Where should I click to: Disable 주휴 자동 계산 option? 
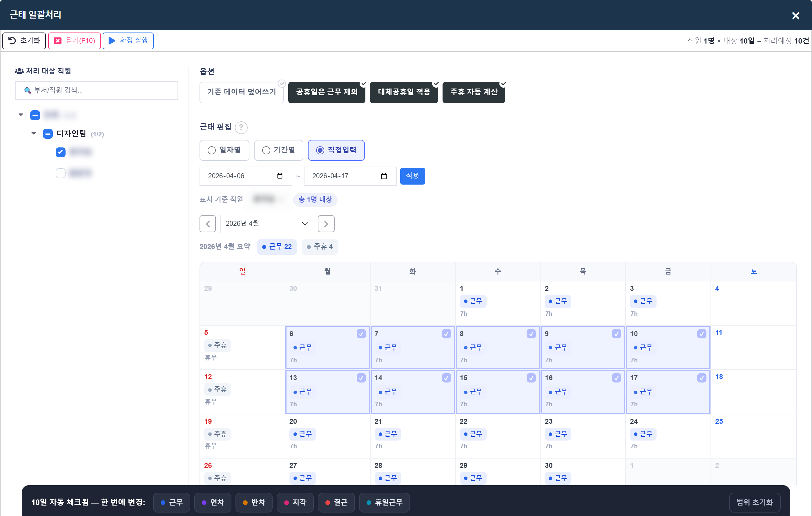coord(474,92)
